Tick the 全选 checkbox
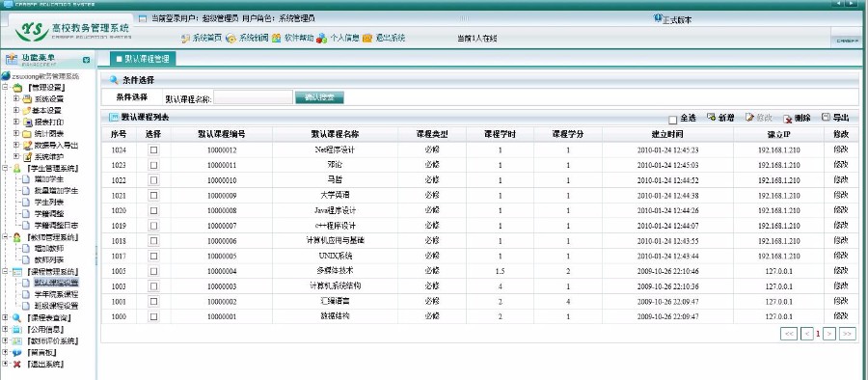The height and width of the screenshot is (380, 868). pos(672,120)
